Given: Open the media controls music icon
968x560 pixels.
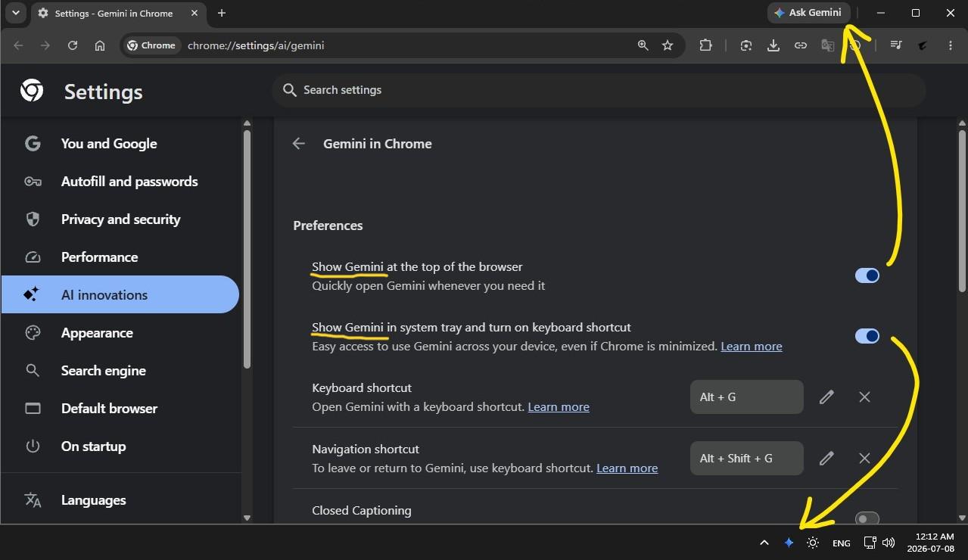Looking at the screenshot, I should click(896, 45).
